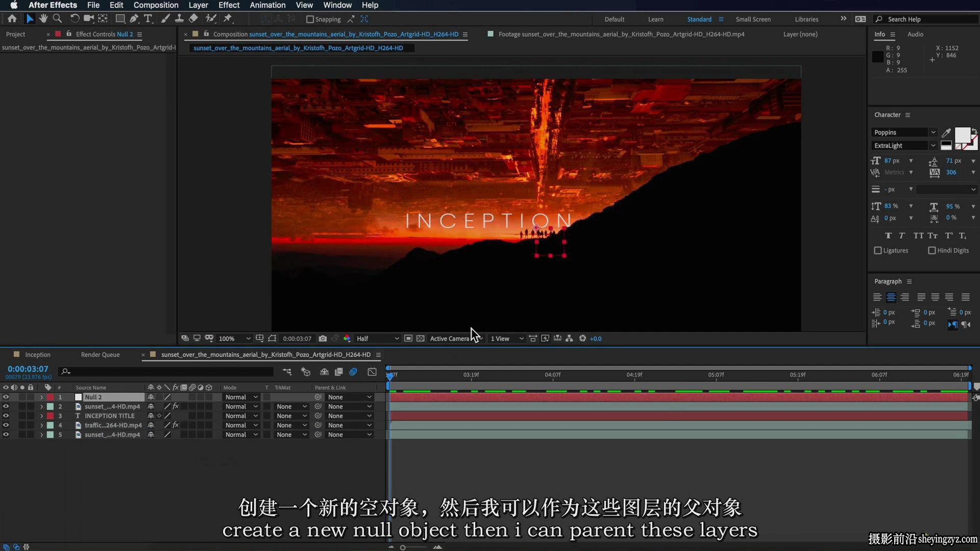Click the shy layers hide button
Viewport: 980px width, 551px height.
[x=324, y=372]
